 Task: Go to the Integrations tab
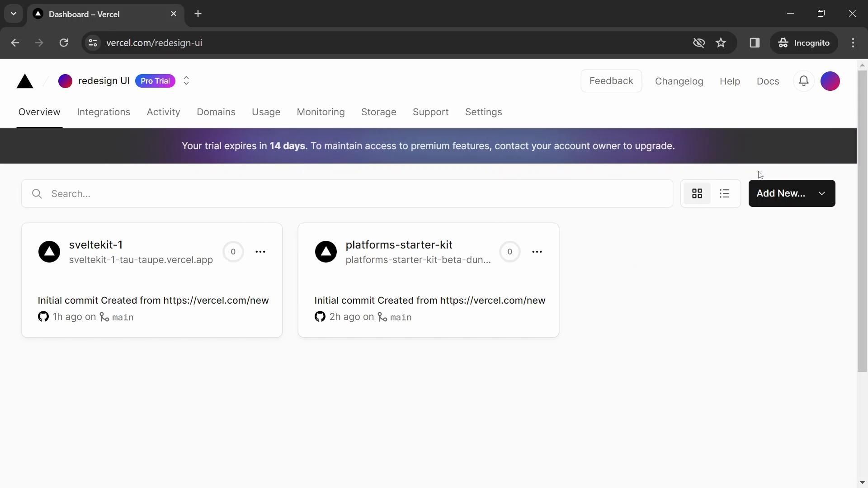click(x=104, y=112)
